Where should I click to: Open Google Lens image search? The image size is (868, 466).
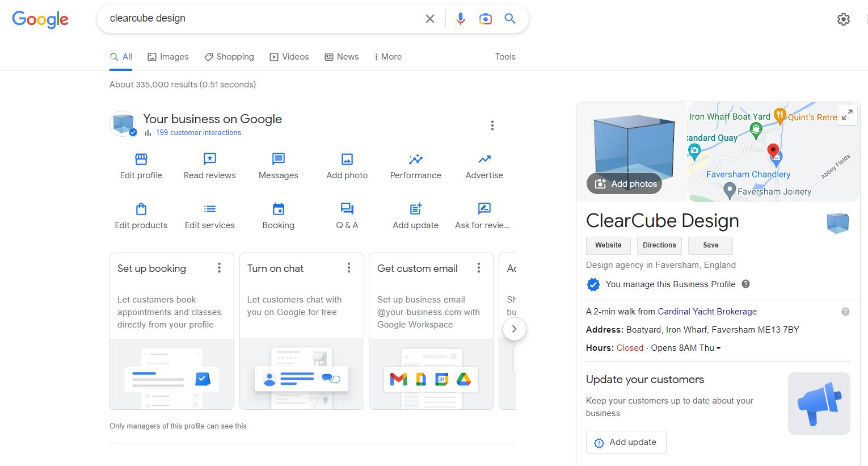point(486,19)
